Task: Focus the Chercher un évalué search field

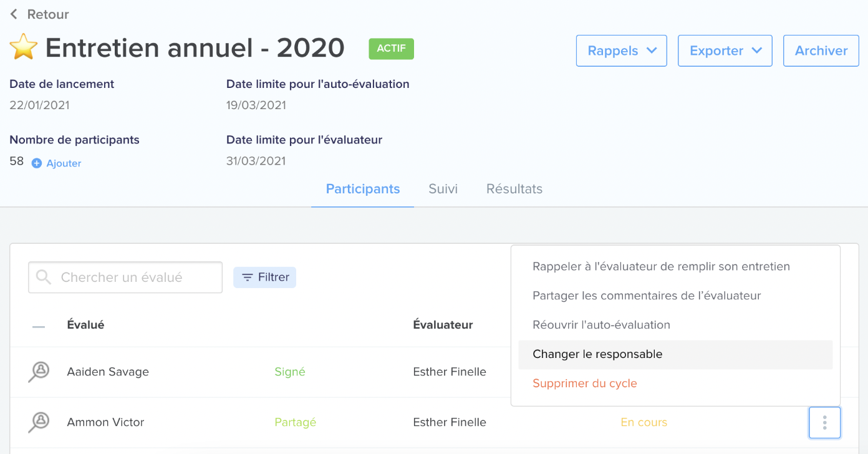Action: coord(125,278)
